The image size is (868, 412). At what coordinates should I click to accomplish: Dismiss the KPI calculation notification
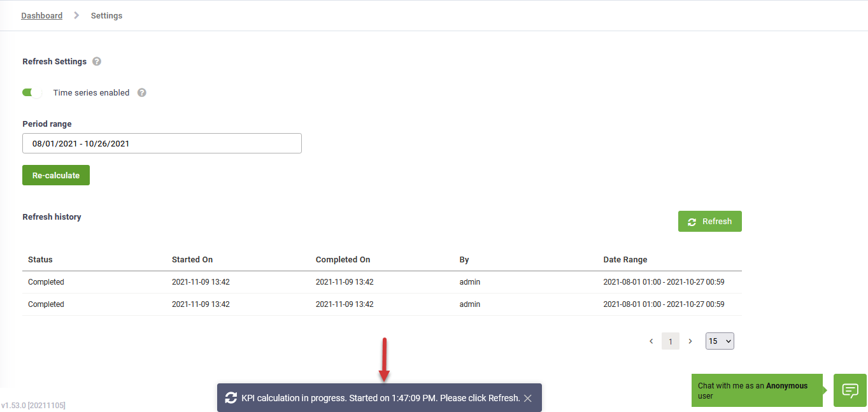point(528,398)
